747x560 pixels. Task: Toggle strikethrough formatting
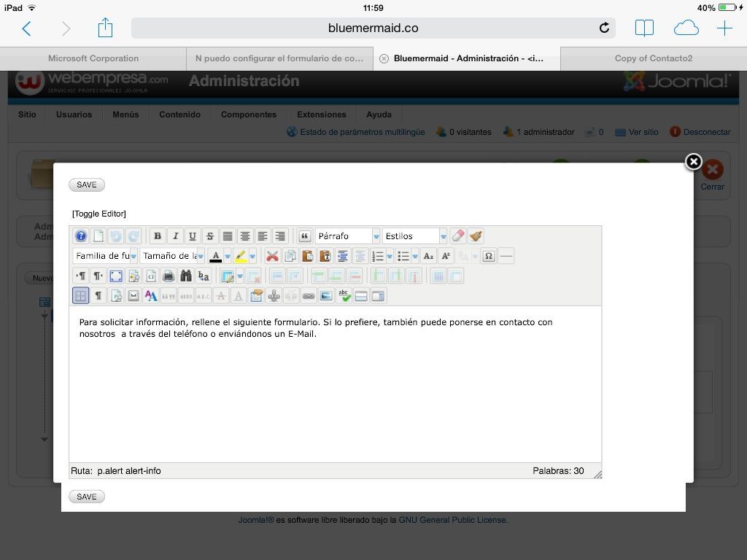click(210, 236)
